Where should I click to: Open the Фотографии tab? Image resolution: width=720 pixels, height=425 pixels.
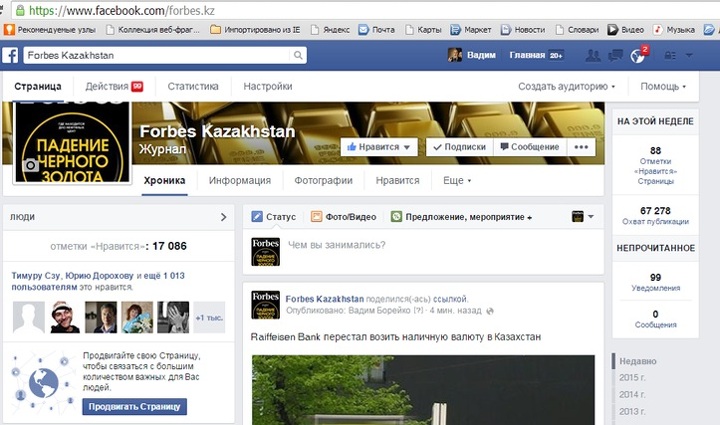point(323,181)
